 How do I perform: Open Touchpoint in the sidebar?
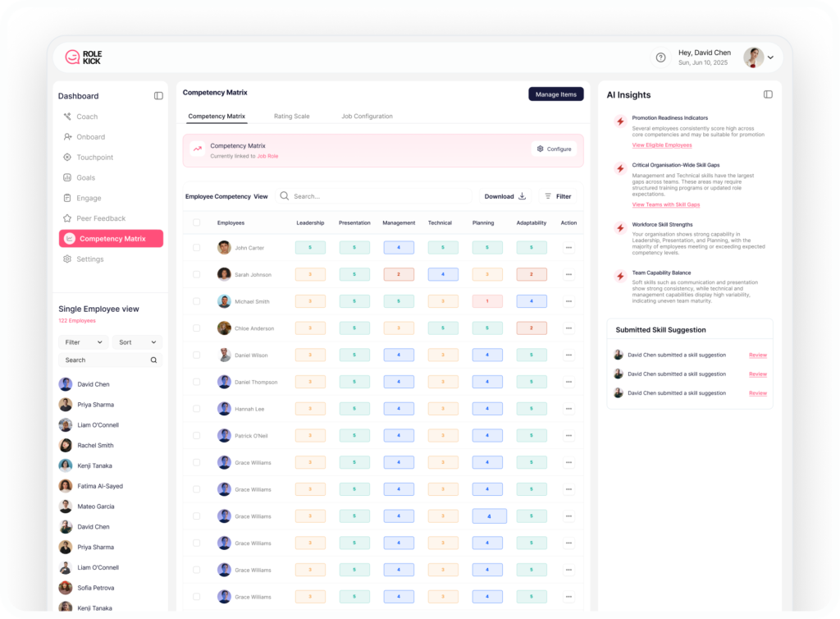tap(94, 158)
